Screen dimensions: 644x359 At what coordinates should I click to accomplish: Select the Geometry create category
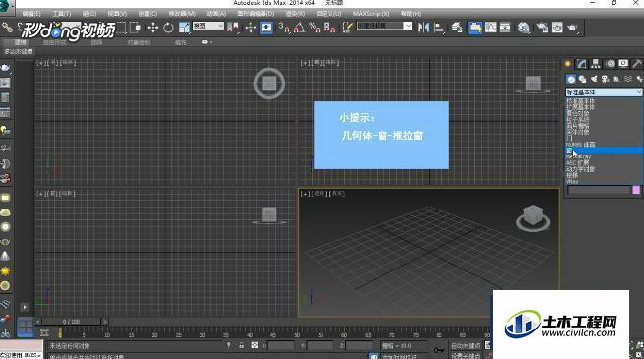point(571,79)
